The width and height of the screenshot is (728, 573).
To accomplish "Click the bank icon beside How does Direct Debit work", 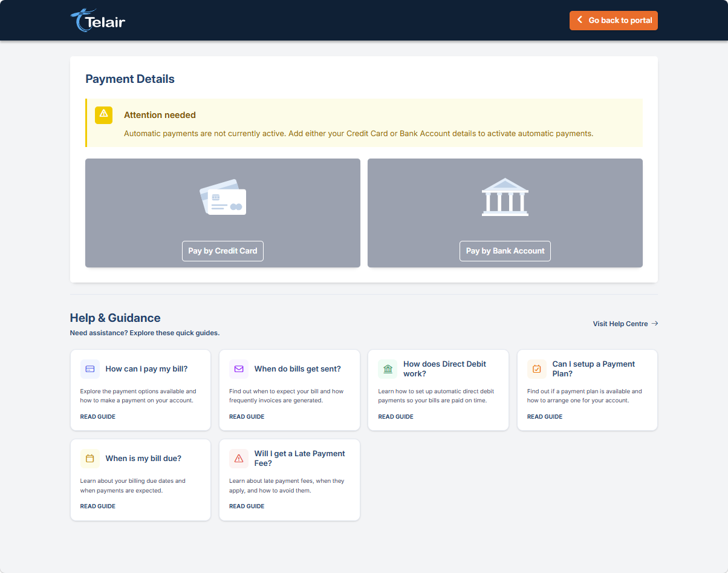I will pyautogui.click(x=388, y=369).
